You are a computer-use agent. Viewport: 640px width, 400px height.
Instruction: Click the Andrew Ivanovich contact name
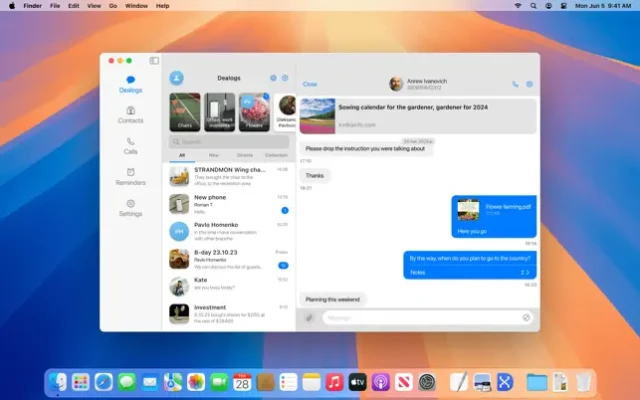point(427,81)
